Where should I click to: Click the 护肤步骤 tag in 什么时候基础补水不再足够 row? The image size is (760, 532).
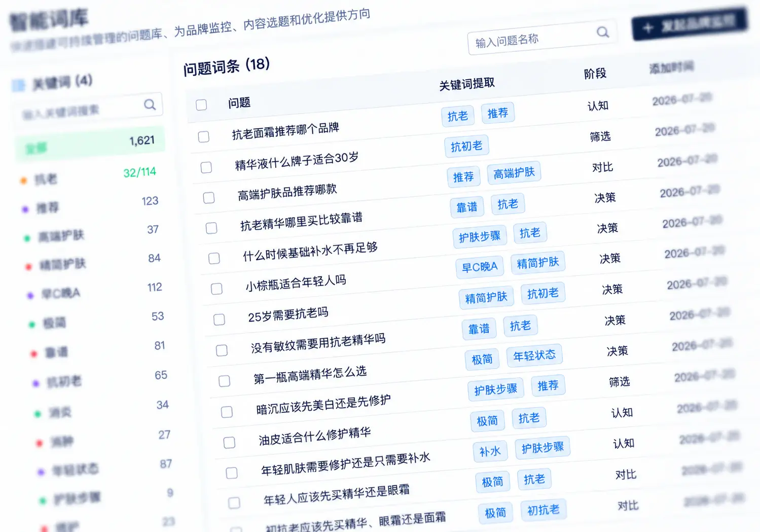pos(480,236)
